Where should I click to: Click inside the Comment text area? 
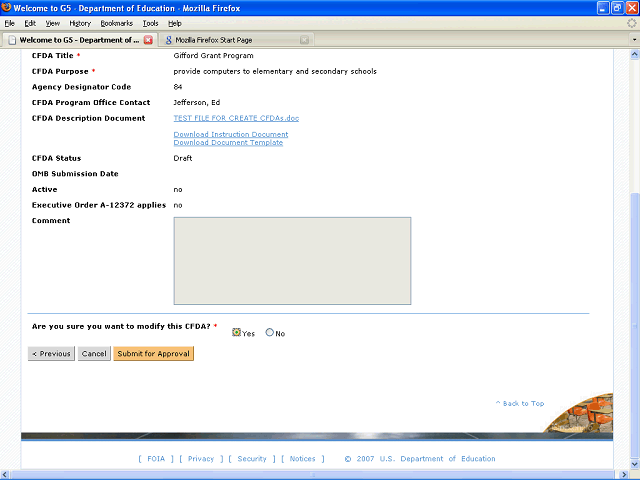click(x=292, y=261)
